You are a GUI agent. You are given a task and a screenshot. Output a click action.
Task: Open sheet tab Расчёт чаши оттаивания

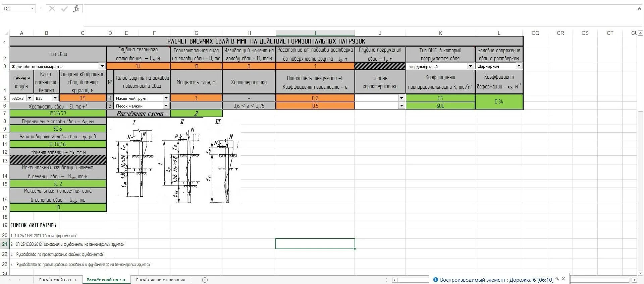click(x=161, y=280)
